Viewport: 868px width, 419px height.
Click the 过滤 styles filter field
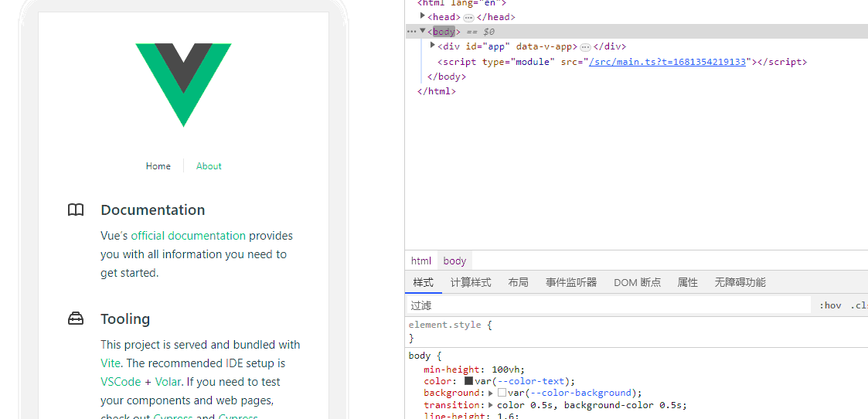[x=608, y=305]
